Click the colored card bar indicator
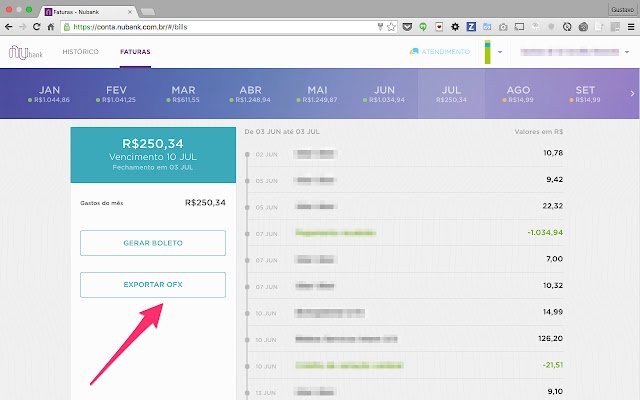640x400 pixels. pyautogui.click(x=487, y=52)
